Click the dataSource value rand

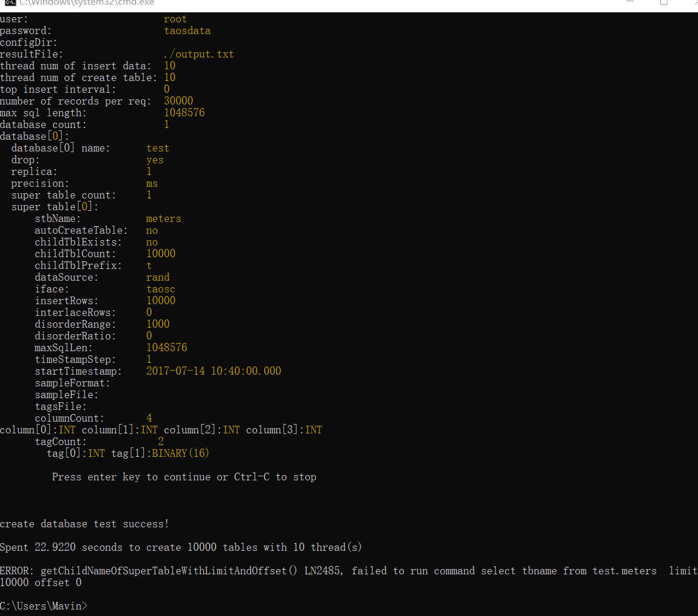pyautogui.click(x=157, y=277)
